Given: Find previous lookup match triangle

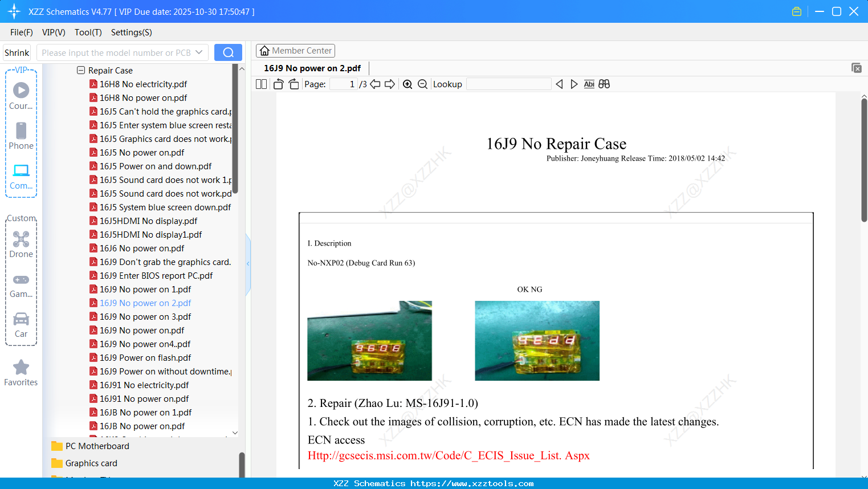Looking at the screenshot, I should coord(559,84).
